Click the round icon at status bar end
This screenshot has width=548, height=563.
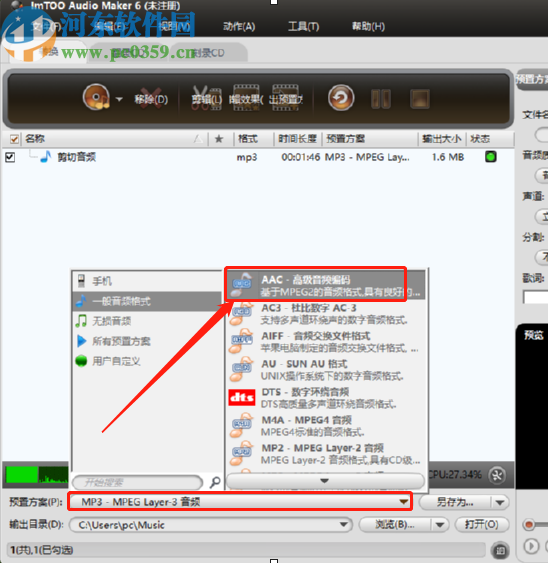coord(500,550)
